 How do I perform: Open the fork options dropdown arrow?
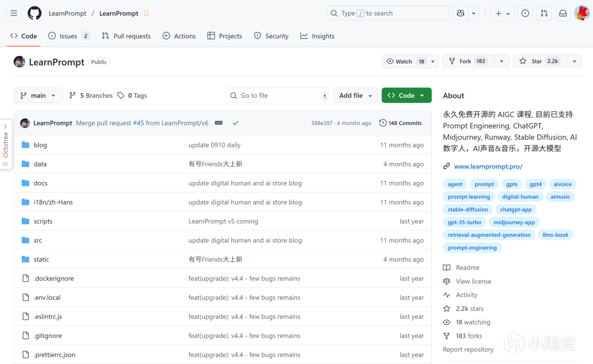[501, 61]
